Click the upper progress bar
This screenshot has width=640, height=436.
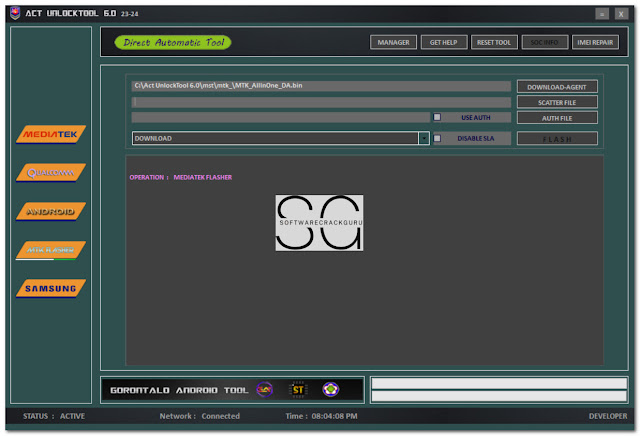click(499, 383)
